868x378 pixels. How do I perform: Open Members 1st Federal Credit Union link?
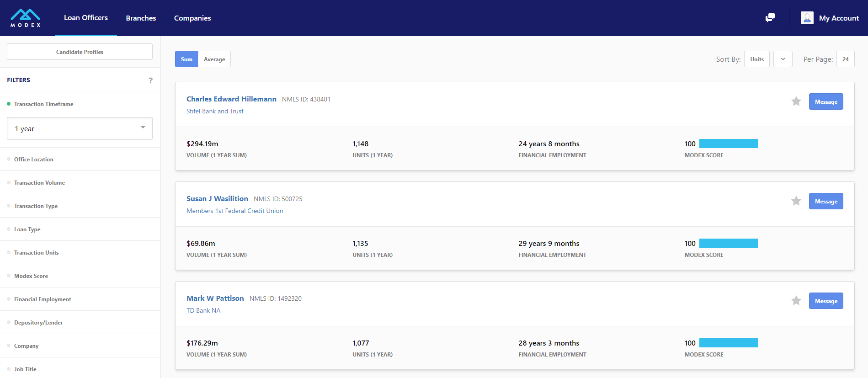click(234, 211)
